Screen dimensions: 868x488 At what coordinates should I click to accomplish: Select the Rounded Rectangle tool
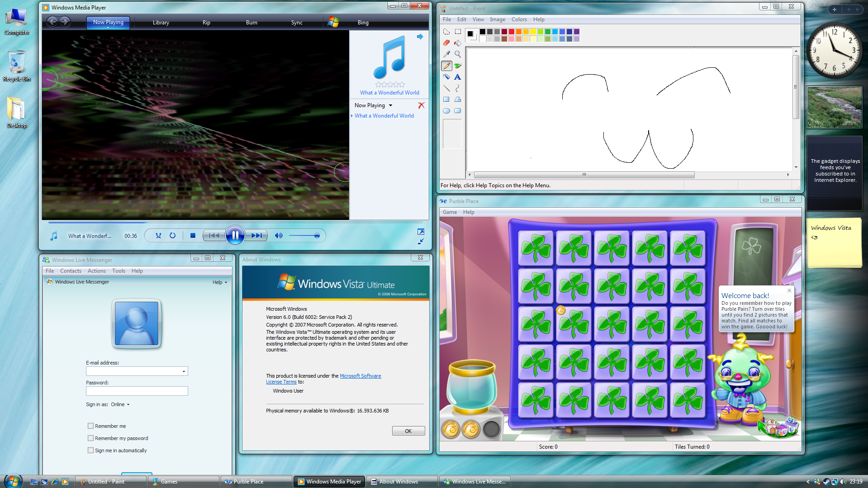[458, 111]
